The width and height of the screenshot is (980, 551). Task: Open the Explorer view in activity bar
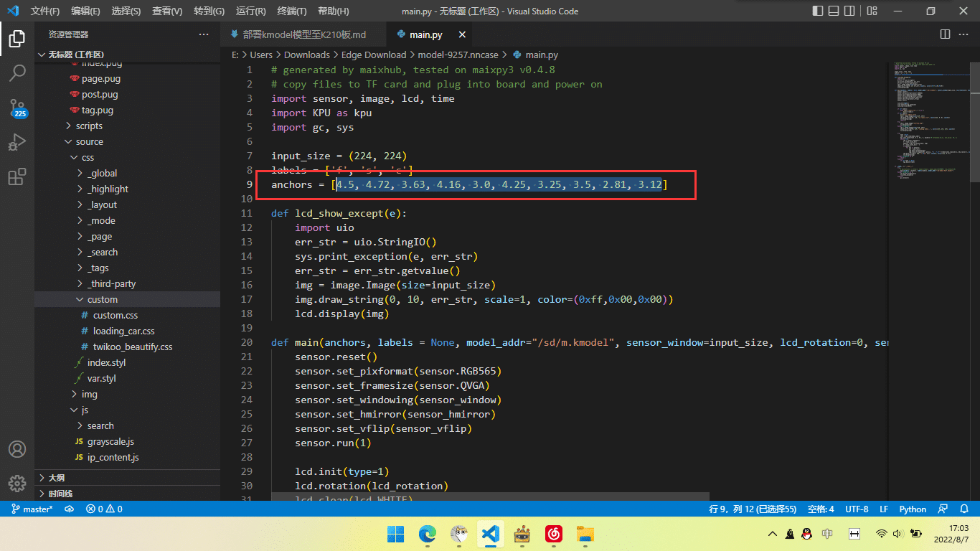17,38
